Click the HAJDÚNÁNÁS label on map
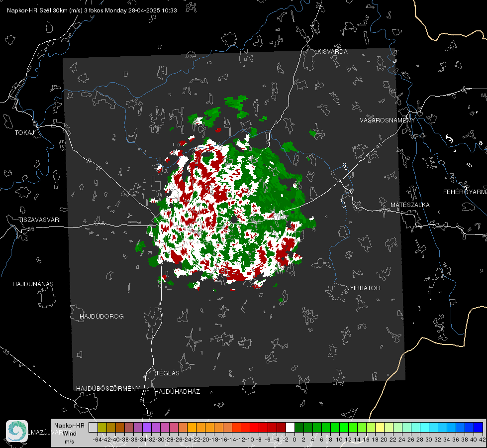This screenshot has height=448, width=487. (33, 284)
